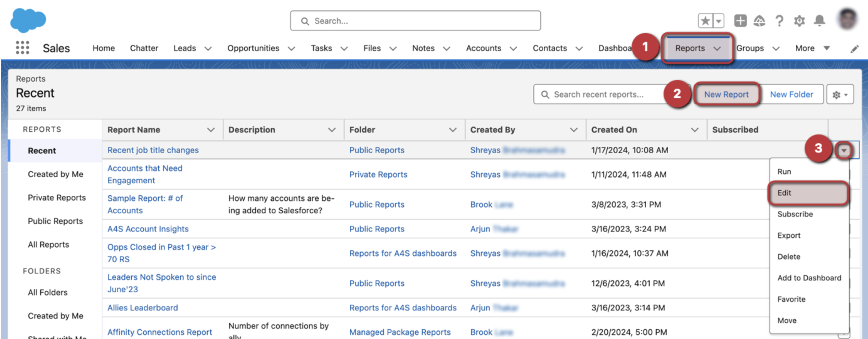Open Salesforce Help via the question mark
868x339 pixels.
779,21
